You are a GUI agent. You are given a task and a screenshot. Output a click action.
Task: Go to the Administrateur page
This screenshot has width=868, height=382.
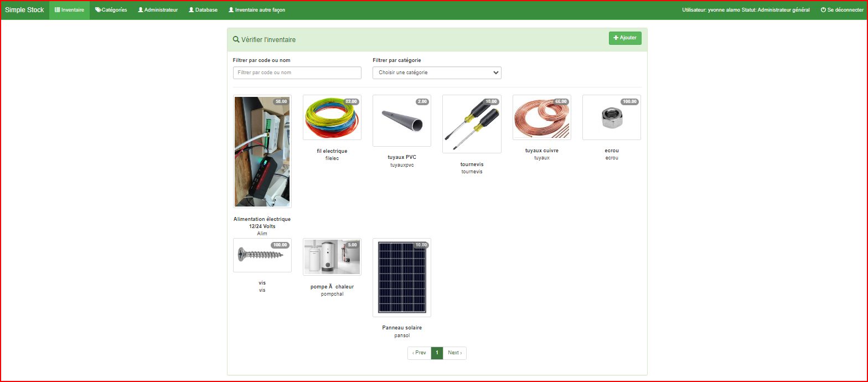coord(158,10)
